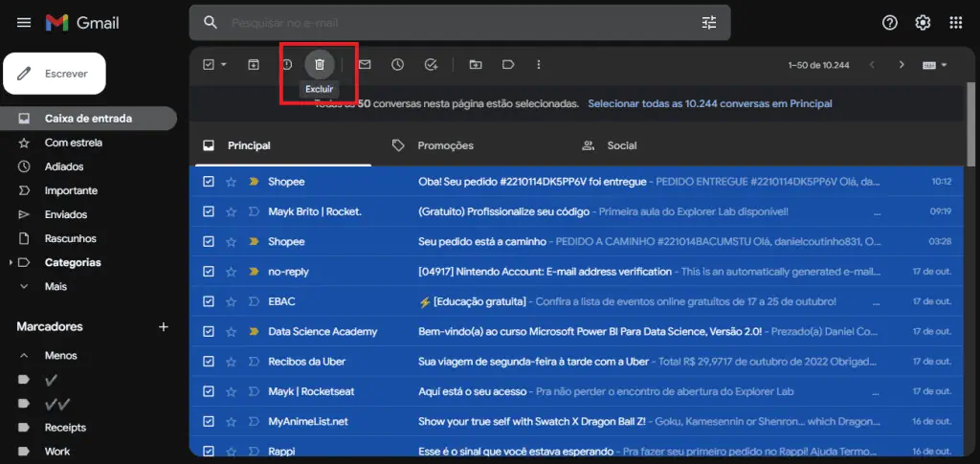The height and width of the screenshot is (464, 980).
Task: Uncheck the Recibos da Uber email
Action: [209, 362]
